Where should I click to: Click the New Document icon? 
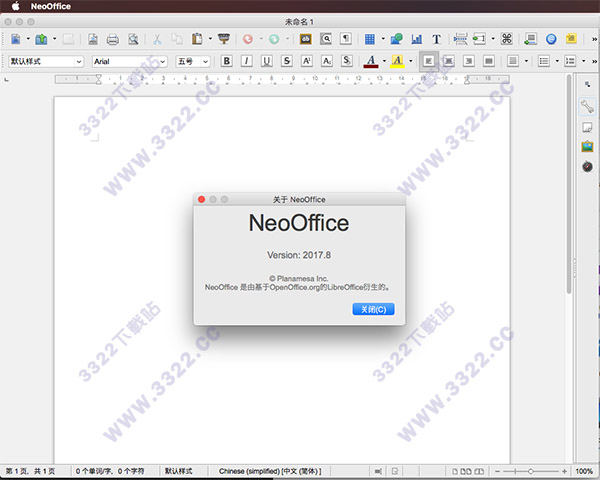(x=16, y=39)
